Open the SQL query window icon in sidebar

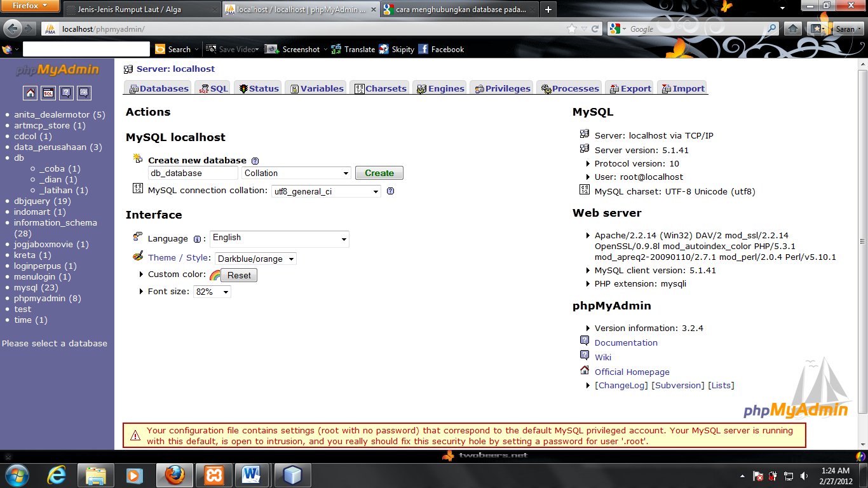pos(48,93)
